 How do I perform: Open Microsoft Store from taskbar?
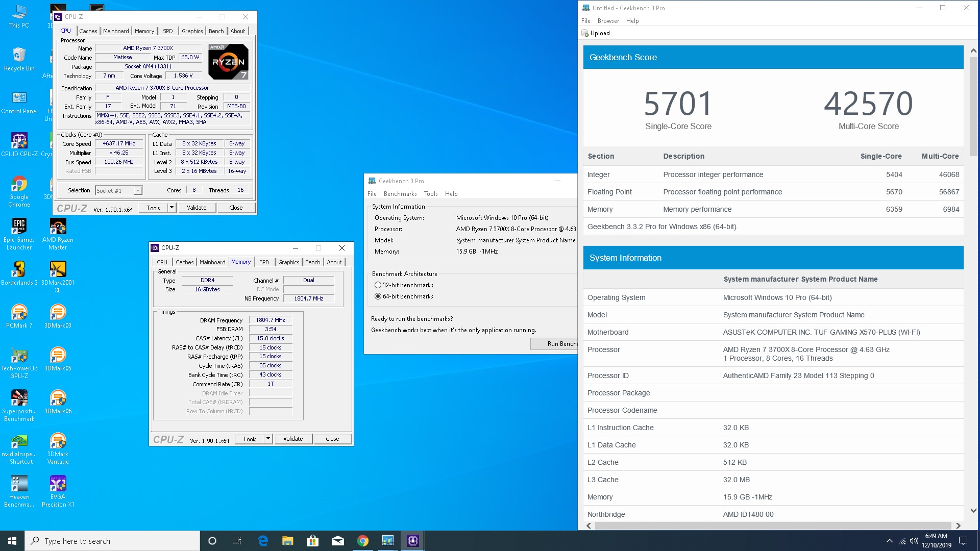pyautogui.click(x=312, y=541)
